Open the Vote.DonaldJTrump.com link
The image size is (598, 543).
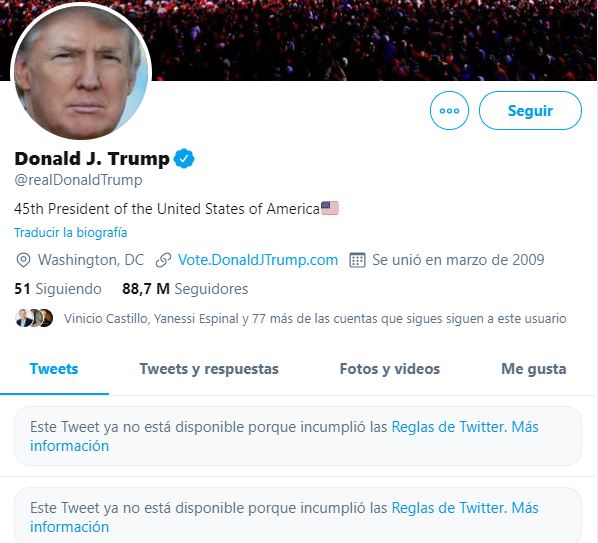click(x=258, y=260)
